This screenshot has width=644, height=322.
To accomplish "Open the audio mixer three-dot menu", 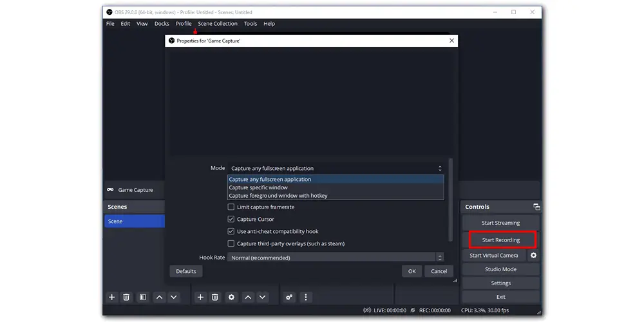I will 305,297.
